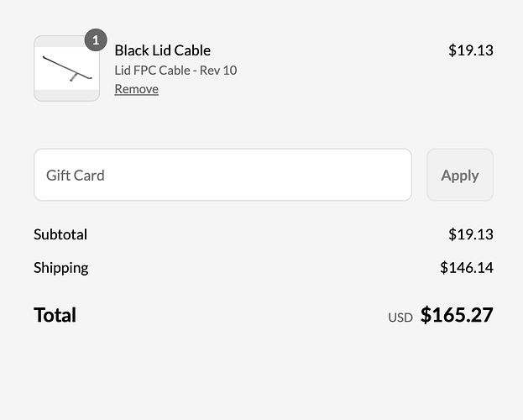Select the total amount $165.27

click(x=457, y=315)
